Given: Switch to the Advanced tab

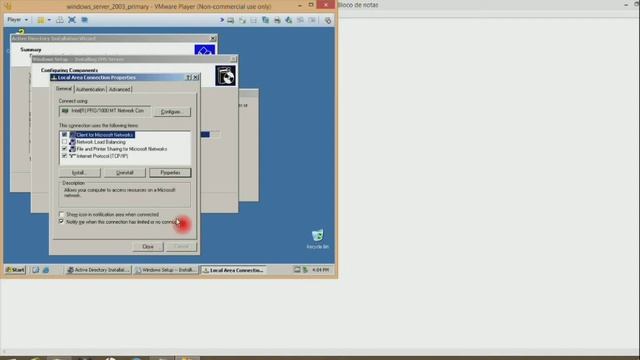Looking at the screenshot, I should click(119, 89).
